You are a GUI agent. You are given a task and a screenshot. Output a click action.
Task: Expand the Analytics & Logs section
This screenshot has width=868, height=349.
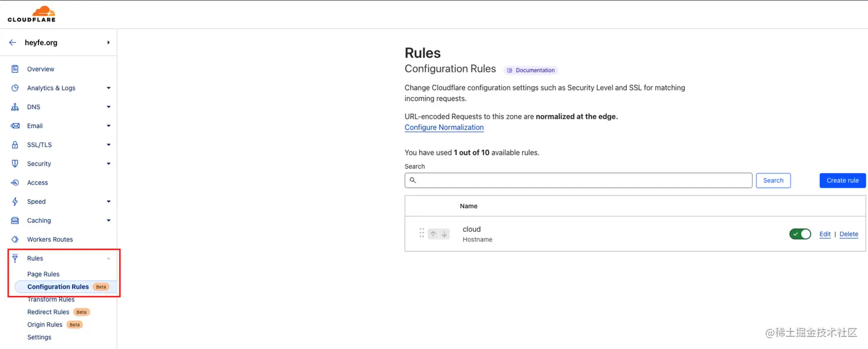[x=108, y=88]
